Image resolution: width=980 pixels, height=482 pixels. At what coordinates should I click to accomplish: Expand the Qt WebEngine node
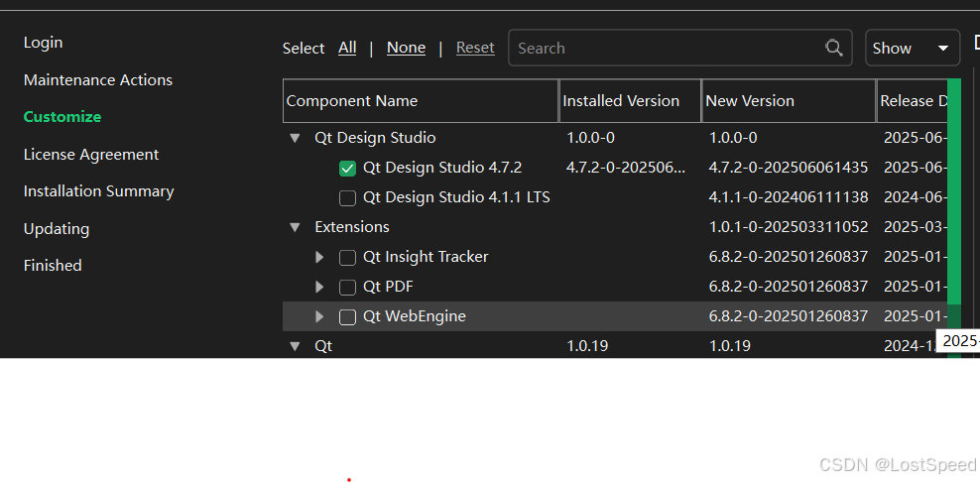point(319,316)
